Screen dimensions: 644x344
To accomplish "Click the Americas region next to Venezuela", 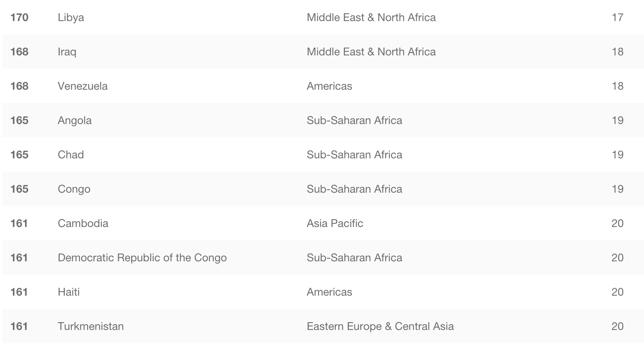I will tap(329, 86).
